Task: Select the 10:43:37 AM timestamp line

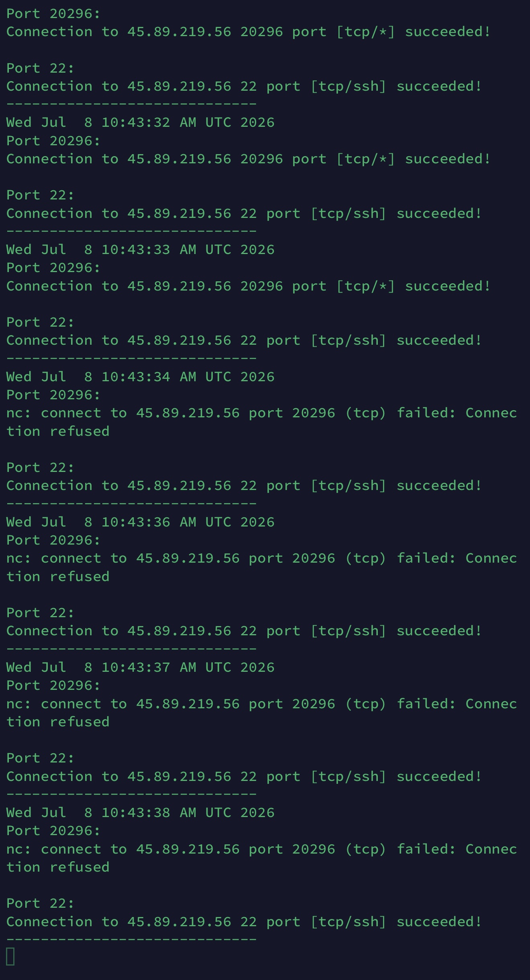Action: coord(141,667)
